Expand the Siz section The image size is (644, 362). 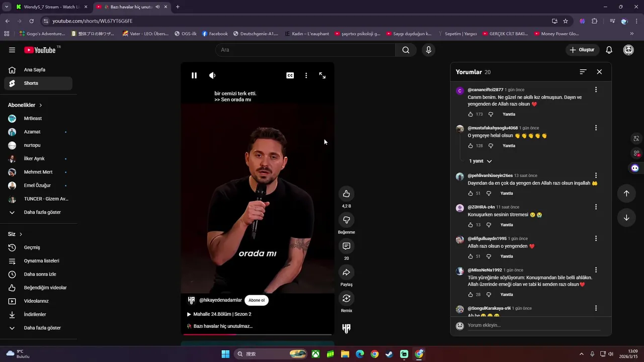(x=15, y=234)
